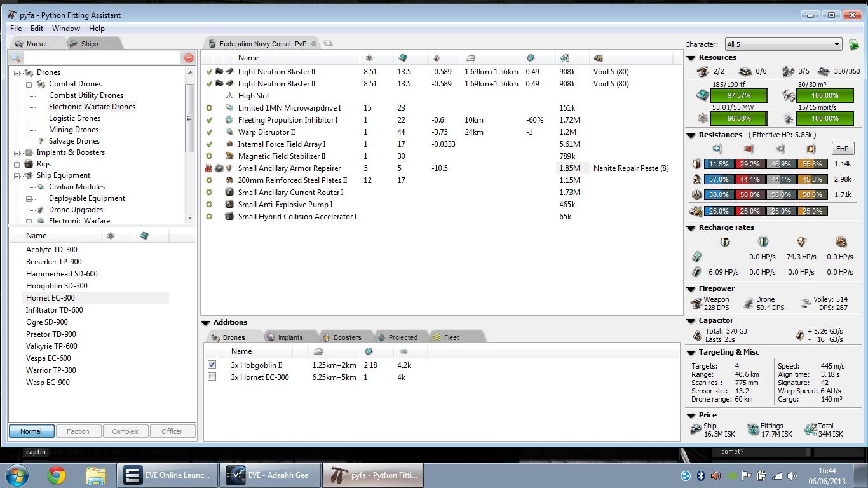This screenshot has height=488, width=868.
Task: Toggle state of second Light Neutron Blaster II
Action: point(209,84)
